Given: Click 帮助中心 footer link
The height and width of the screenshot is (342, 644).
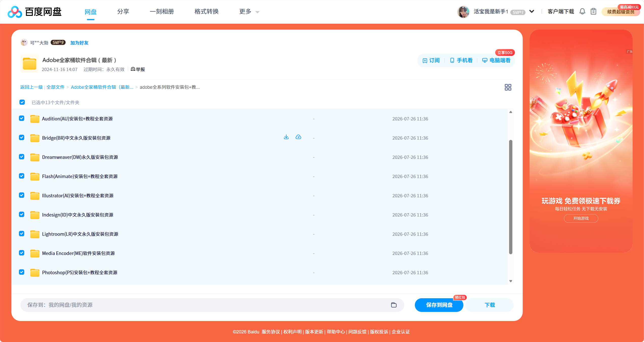Looking at the screenshot, I should (336, 332).
